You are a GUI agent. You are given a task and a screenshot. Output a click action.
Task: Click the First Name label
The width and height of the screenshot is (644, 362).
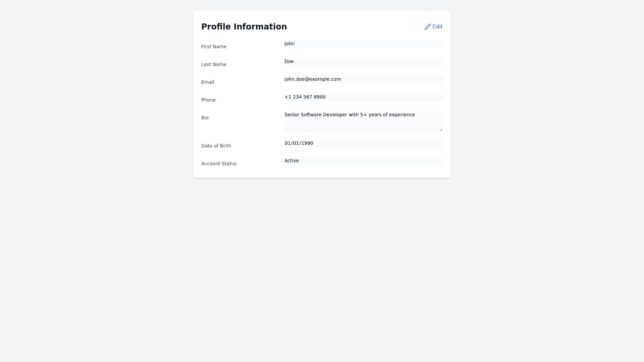coord(214,47)
